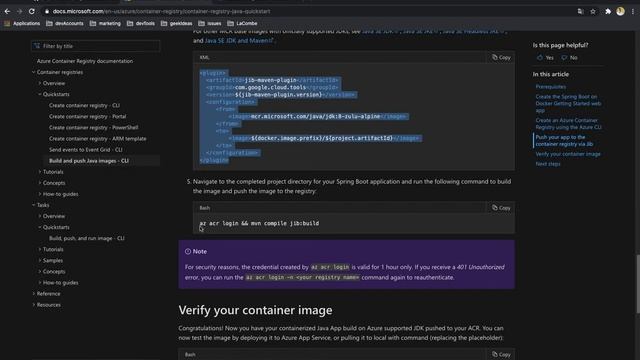Open the Applications bookmarks folder
The width and height of the screenshot is (640, 360).
coord(22,24)
